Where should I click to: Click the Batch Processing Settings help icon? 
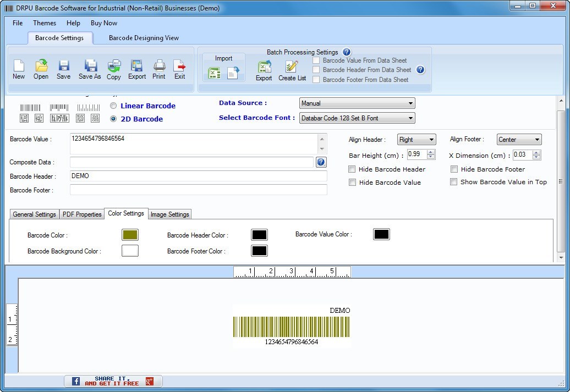(x=346, y=52)
